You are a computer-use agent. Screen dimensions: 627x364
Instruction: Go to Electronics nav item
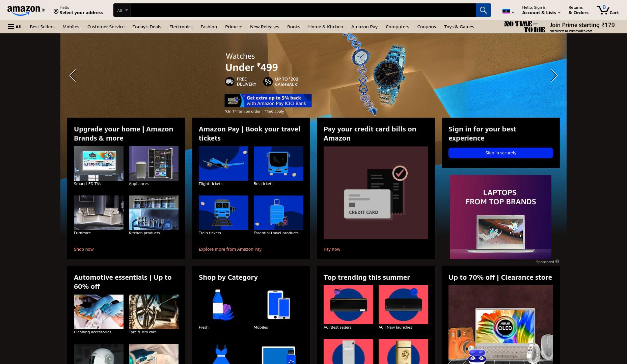[x=181, y=27]
